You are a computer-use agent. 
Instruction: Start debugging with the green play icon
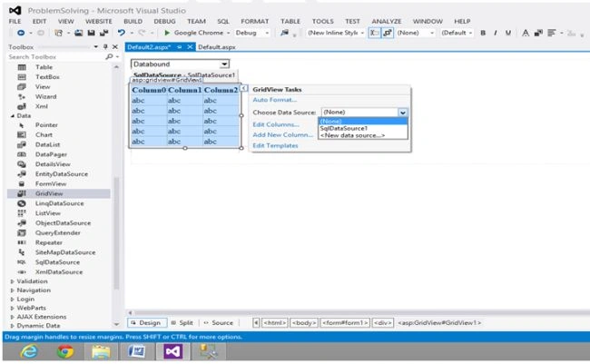pos(167,33)
